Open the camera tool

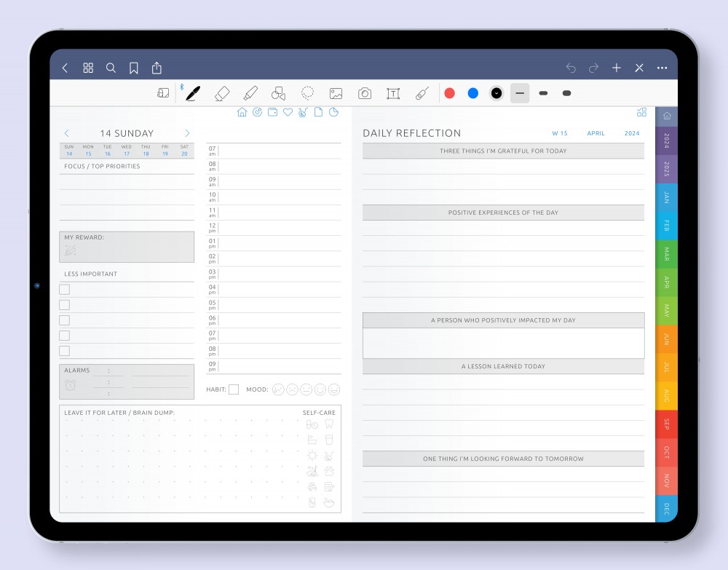(x=365, y=93)
